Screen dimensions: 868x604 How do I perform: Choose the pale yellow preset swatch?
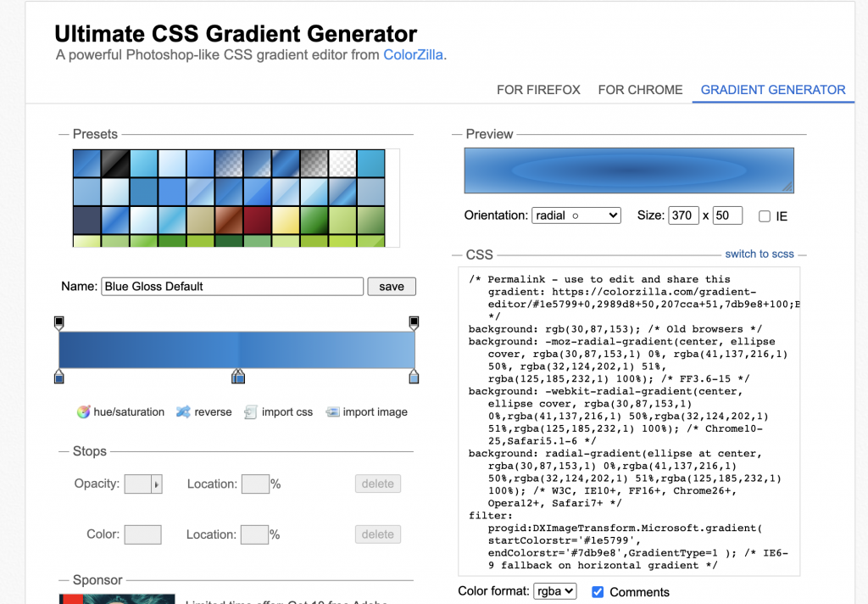coord(286,220)
